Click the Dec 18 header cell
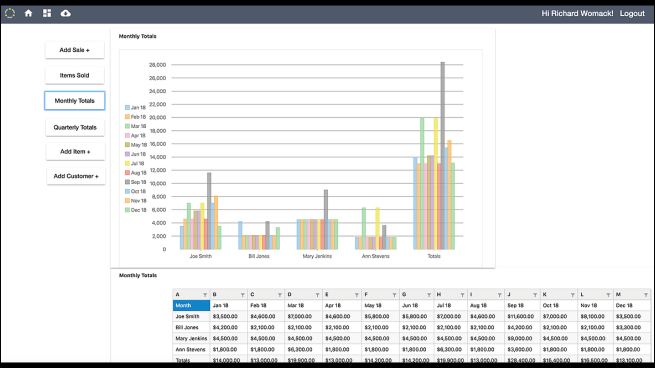The image size is (655, 368). (x=632, y=305)
